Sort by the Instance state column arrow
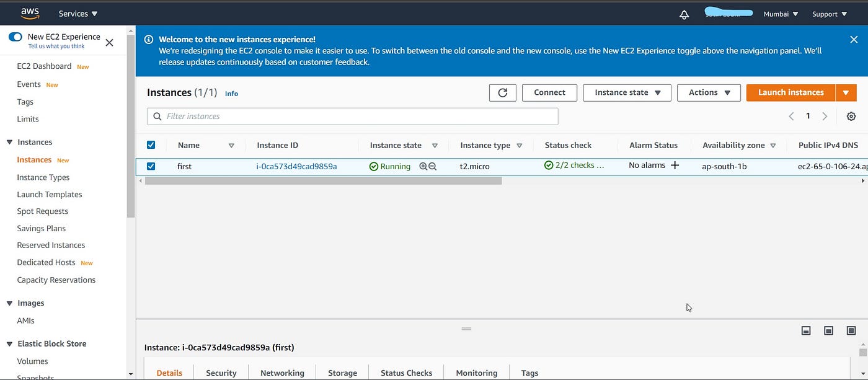This screenshot has height=380, width=868. click(435, 146)
